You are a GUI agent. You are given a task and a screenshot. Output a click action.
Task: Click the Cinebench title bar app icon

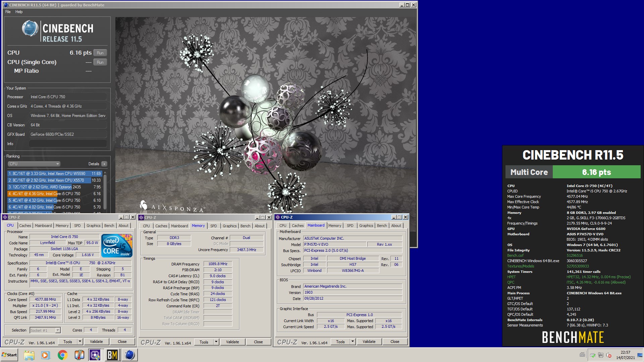6,5
